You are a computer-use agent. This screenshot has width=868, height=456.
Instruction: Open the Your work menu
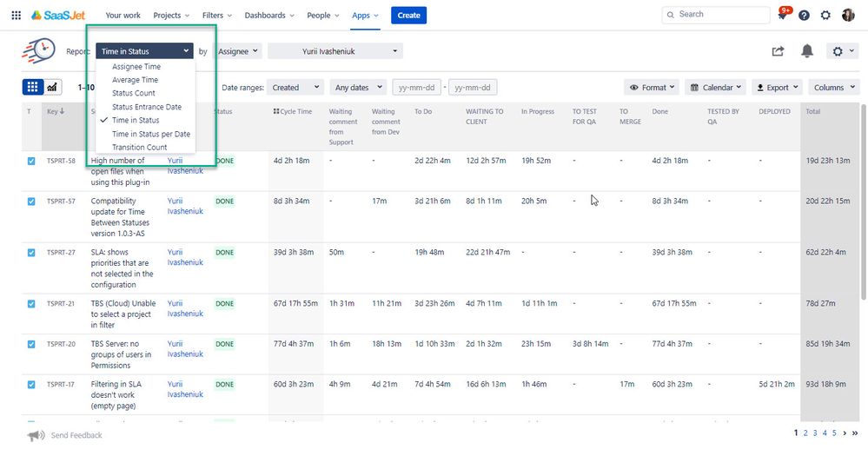pos(123,16)
